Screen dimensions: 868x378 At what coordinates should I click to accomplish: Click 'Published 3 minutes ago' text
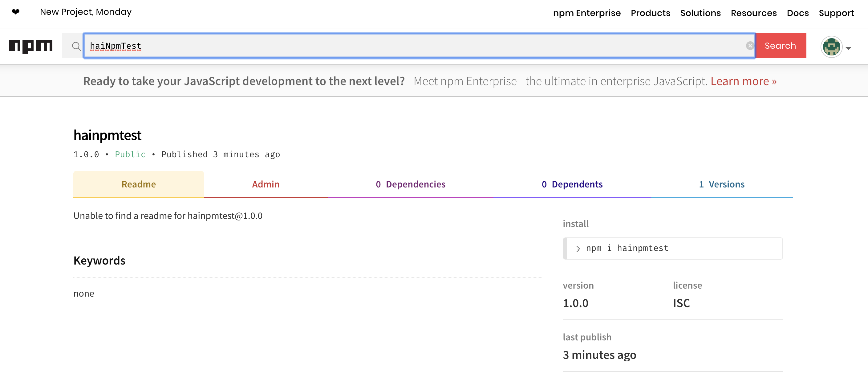pos(221,154)
